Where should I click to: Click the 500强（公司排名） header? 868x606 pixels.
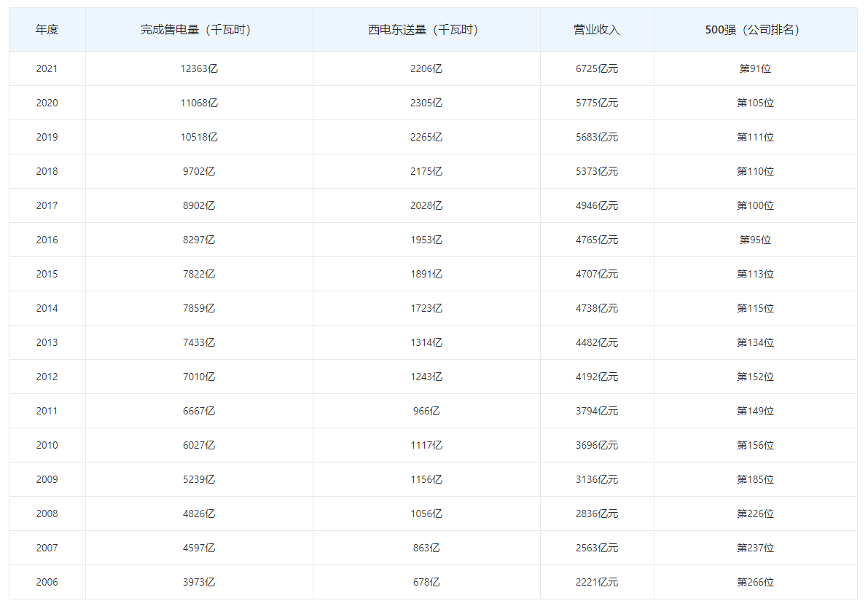pyautogui.click(x=756, y=30)
